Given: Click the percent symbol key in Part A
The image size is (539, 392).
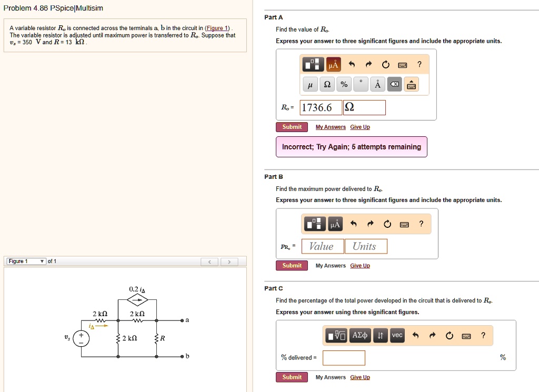Looking at the screenshot, I should pos(344,84).
